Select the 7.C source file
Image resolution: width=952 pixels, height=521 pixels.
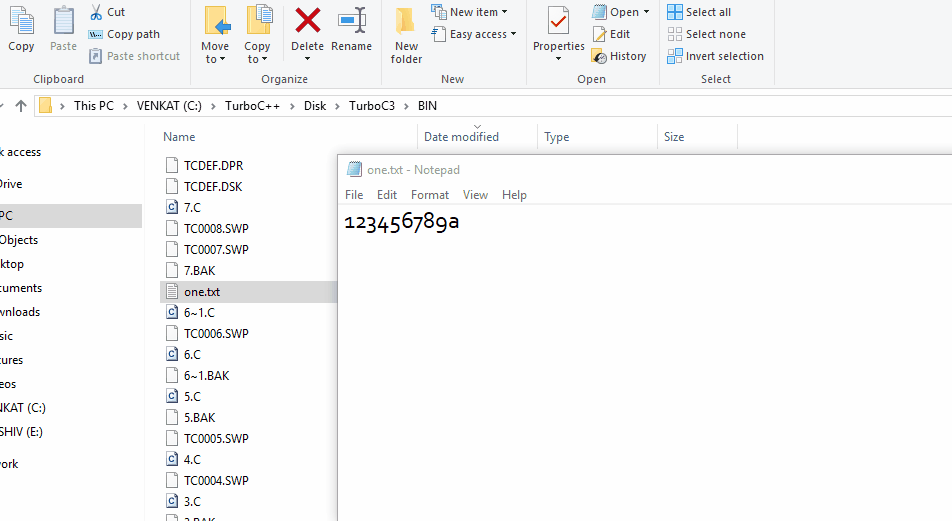(192, 208)
